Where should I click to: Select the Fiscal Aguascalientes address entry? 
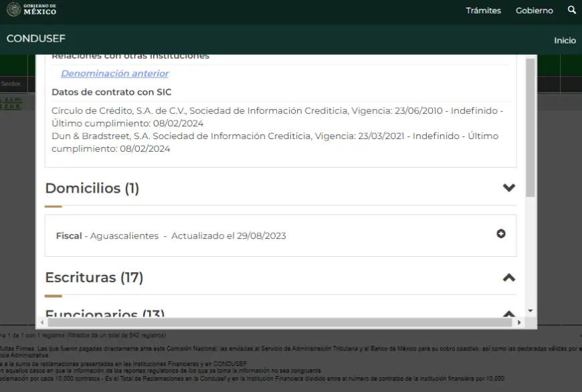click(x=171, y=235)
